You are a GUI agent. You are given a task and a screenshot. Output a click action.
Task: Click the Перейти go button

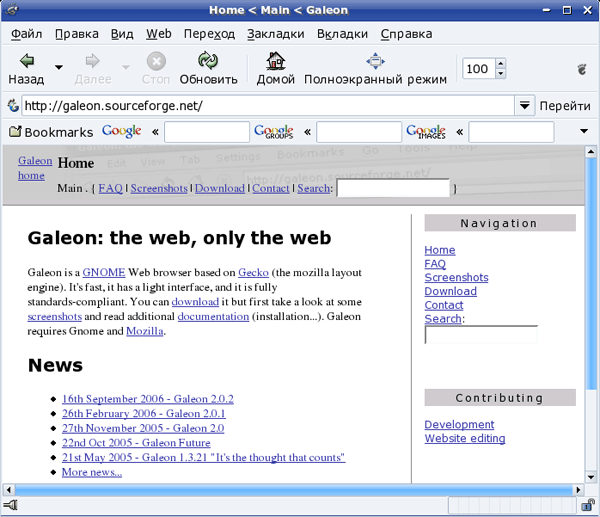pos(565,106)
